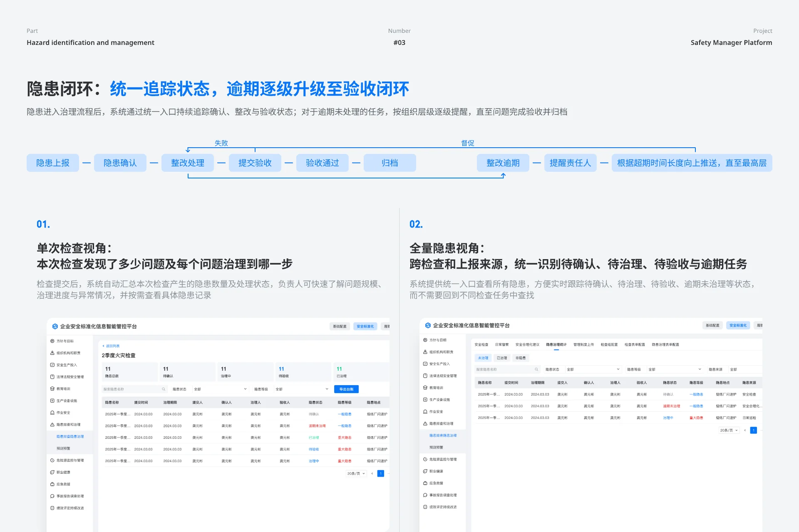Click 安全标准化 header button in mockup 02

point(738,325)
